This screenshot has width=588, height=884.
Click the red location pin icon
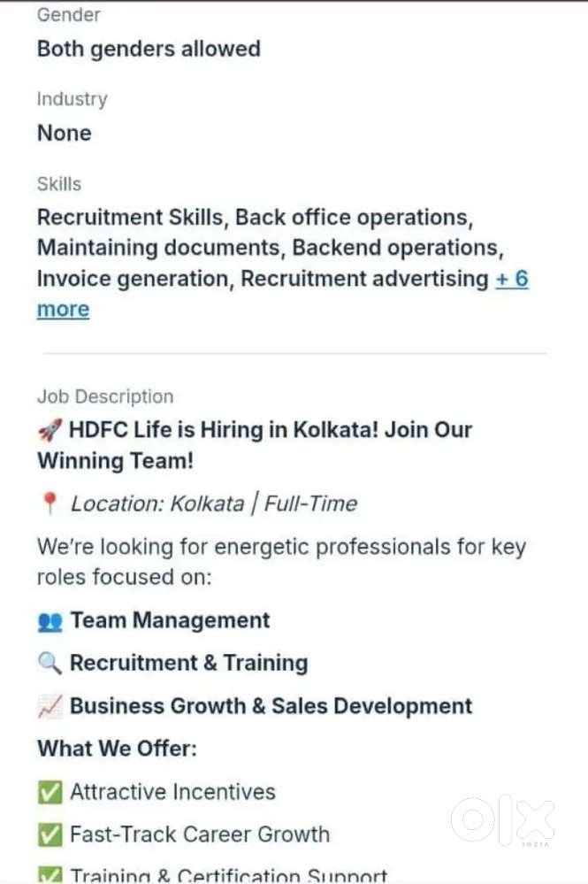(50, 504)
